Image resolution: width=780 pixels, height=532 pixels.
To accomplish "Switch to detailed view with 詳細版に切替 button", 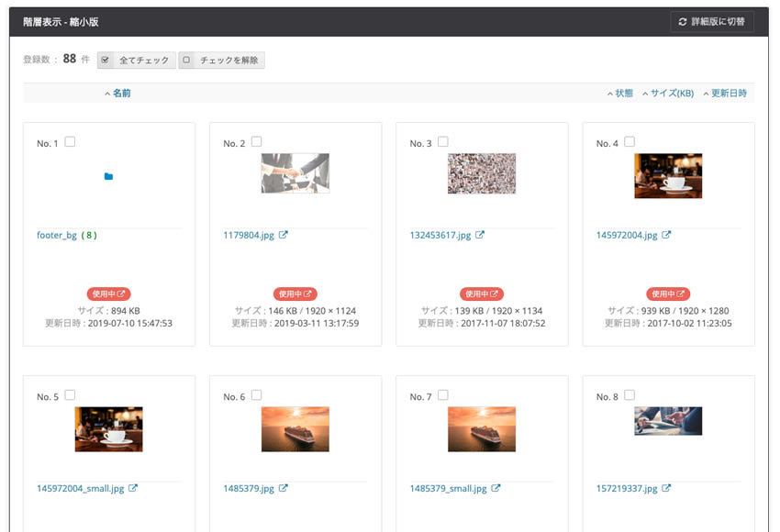I will click(712, 22).
